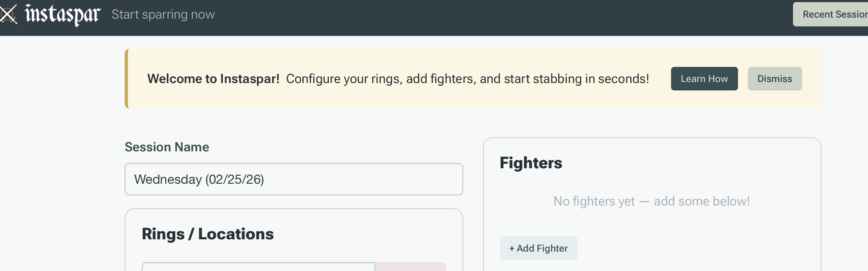Viewport: 868px width, 271px height.
Task: Click the pink button beside the ring field
Action: pos(410,267)
